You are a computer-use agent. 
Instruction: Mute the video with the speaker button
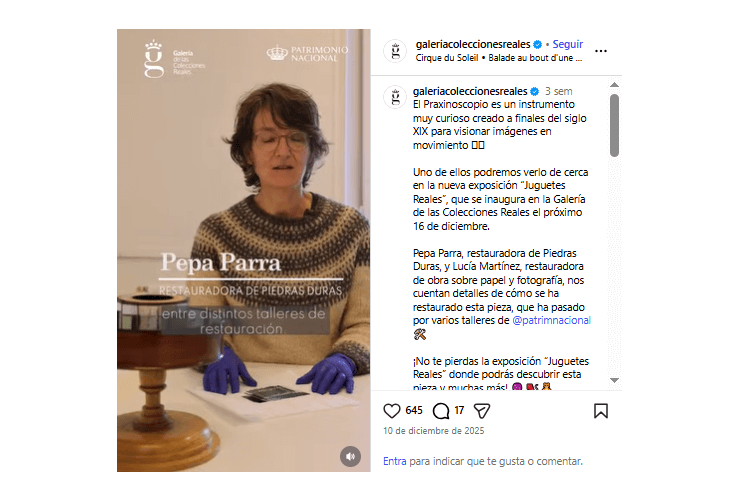351,456
